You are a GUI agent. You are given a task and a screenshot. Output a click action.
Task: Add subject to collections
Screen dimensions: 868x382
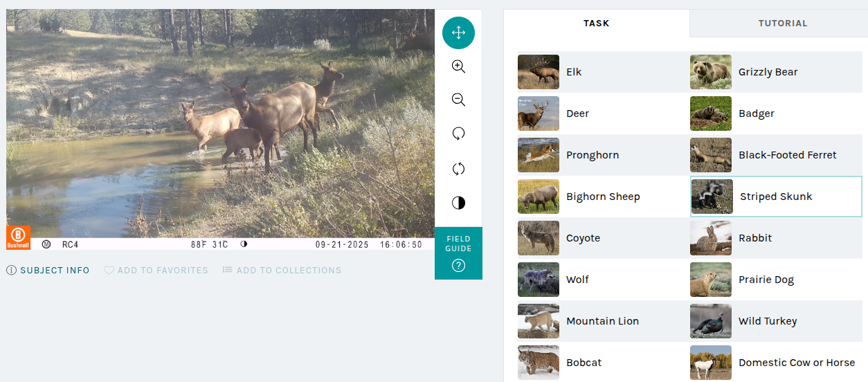pyautogui.click(x=282, y=271)
